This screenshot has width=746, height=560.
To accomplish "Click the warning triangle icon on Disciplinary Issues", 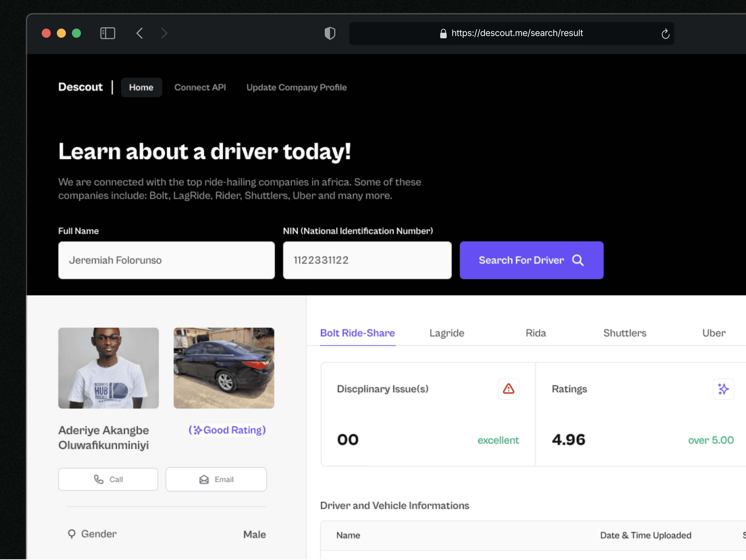I will (x=508, y=389).
